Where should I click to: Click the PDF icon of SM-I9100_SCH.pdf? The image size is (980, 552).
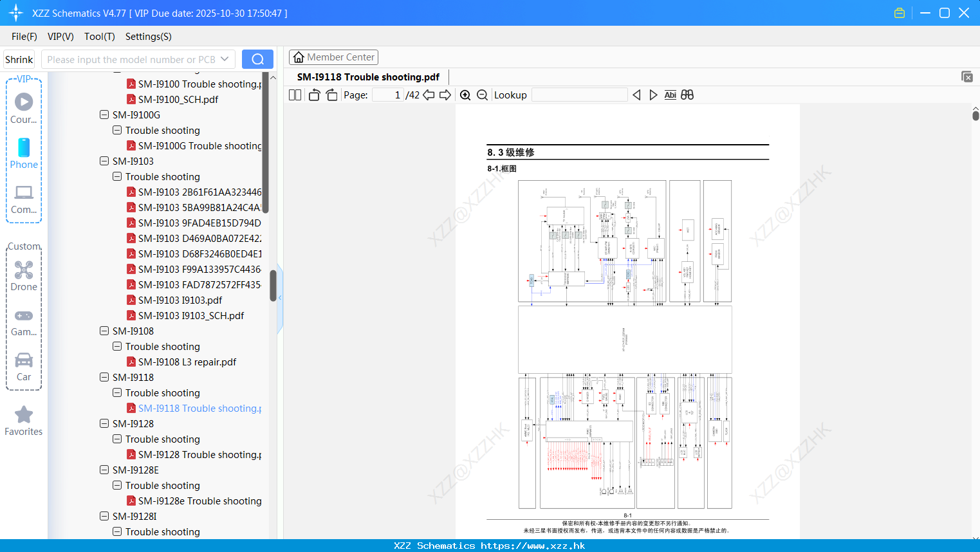pyautogui.click(x=131, y=99)
